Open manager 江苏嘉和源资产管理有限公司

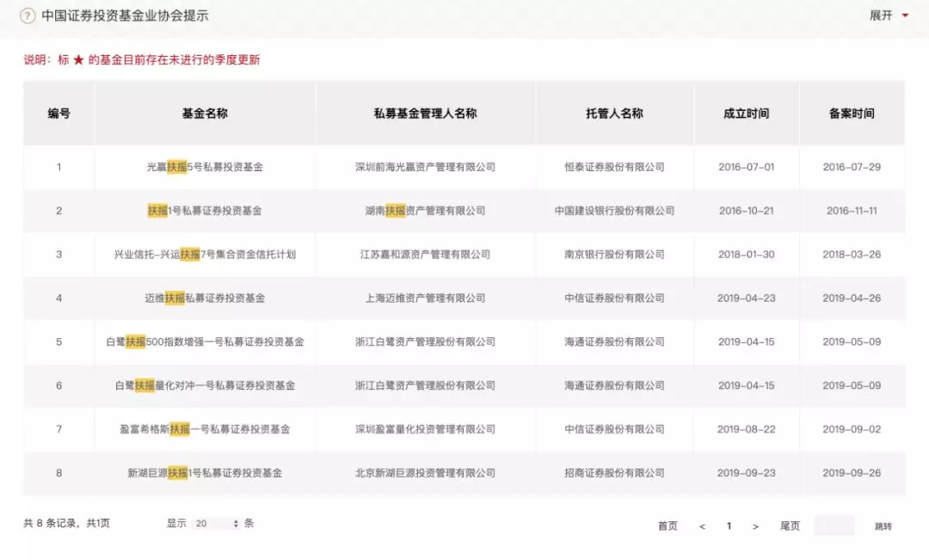pos(425,255)
